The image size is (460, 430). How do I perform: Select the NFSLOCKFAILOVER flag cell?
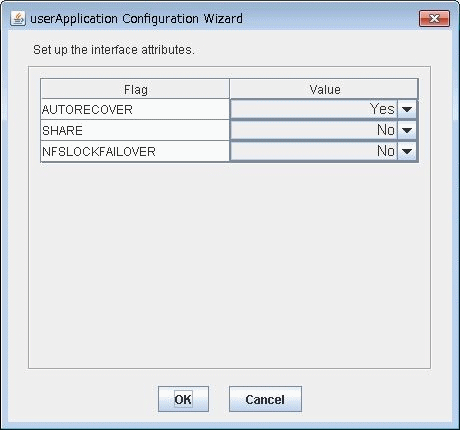point(135,152)
